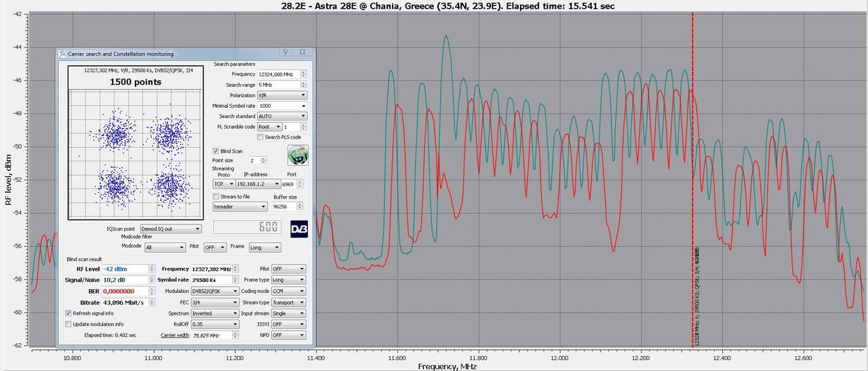Click the Carrier width underlined label

point(174,335)
